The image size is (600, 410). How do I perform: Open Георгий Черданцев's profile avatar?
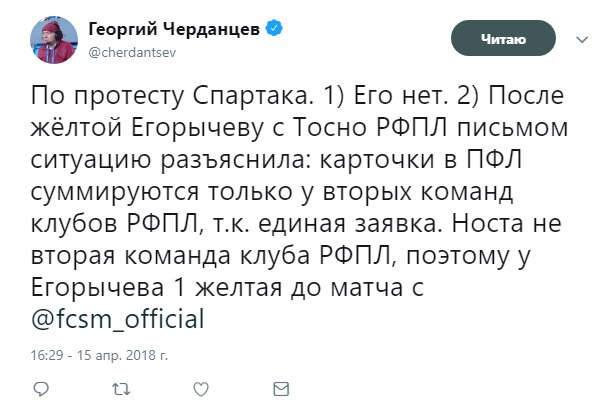[54, 40]
